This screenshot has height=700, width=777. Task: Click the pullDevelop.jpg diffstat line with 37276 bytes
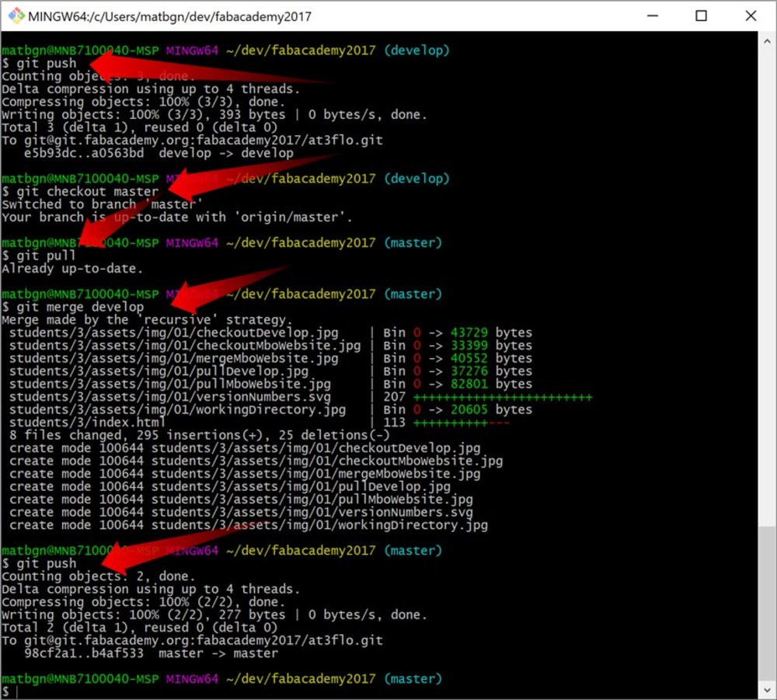tap(270, 371)
